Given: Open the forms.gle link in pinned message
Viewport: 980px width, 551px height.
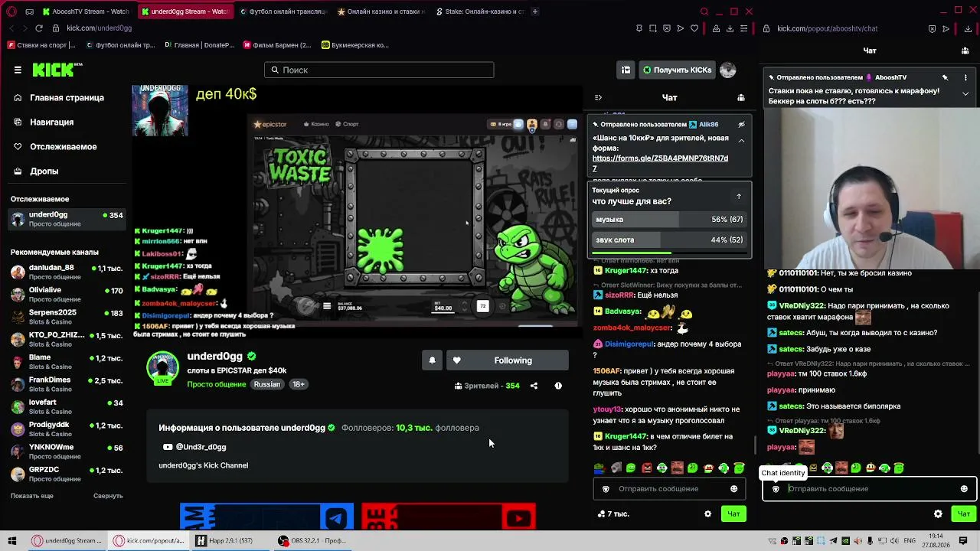Looking at the screenshot, I should point(660,163).
